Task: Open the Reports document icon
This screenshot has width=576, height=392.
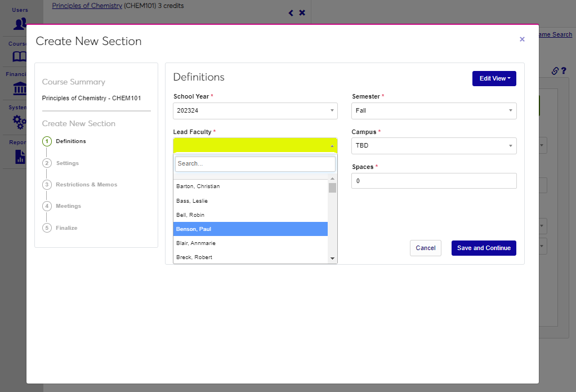Action: point(20,156)
